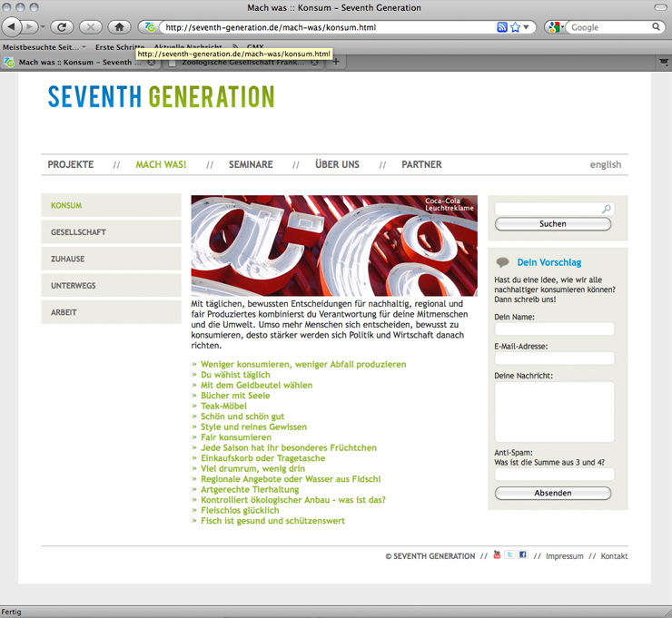Open the YouTube icon in the footer
Viewport: 672px width, 618px height.
[x=497, y=554]
